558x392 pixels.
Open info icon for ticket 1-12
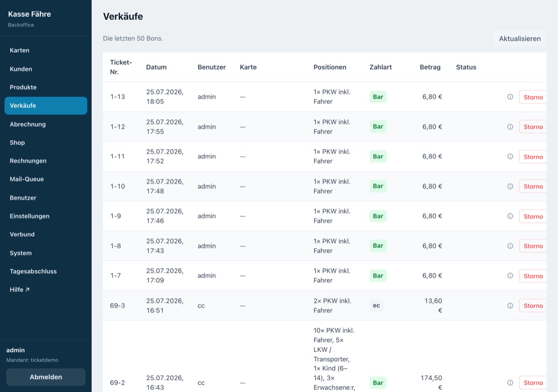[510, 127]
